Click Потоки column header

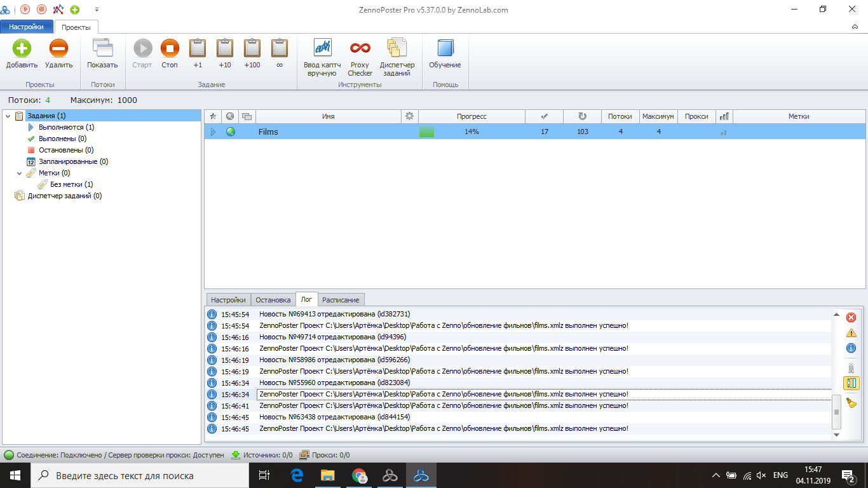point(620,116)
